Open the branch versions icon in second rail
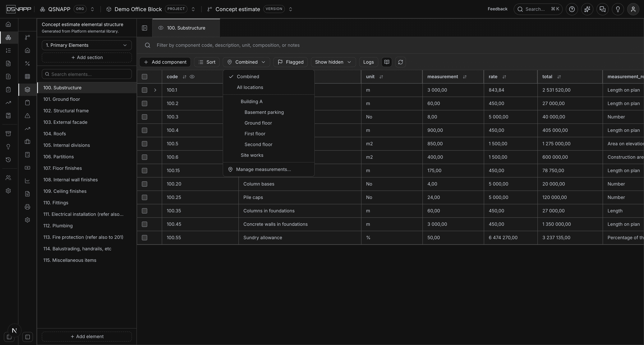The width and height of the screenshot is (644, 345). click(x=27, y=38)
